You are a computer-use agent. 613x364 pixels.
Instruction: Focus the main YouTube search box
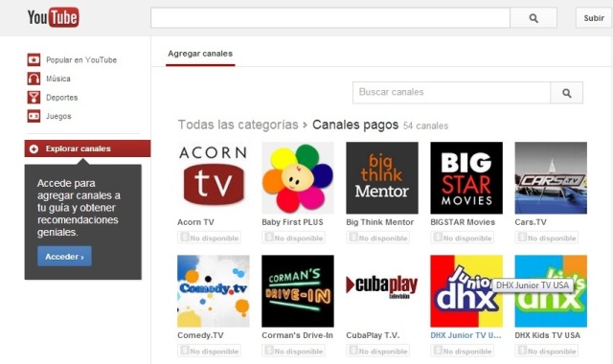330,18
